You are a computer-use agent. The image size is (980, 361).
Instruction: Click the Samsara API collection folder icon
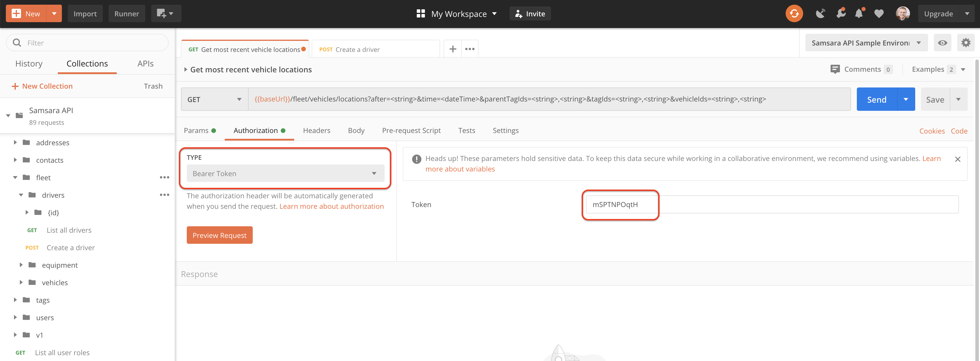pyautogui.click(x=19, y=115)
